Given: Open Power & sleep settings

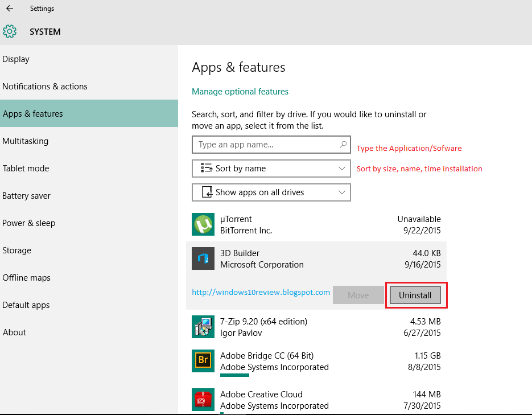Looking at the screenshot, I should pyautogui.click(x=89, y=223).
